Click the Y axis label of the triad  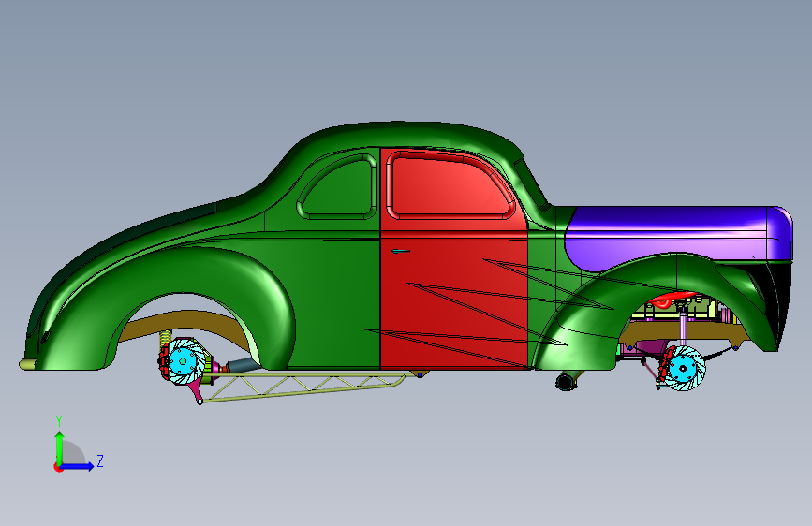coord(59,421)
